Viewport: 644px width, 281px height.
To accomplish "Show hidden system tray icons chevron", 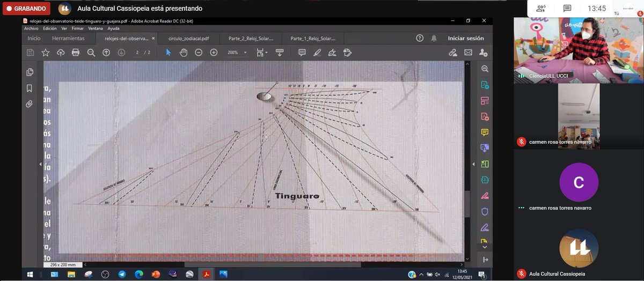I will pos(421,275).
